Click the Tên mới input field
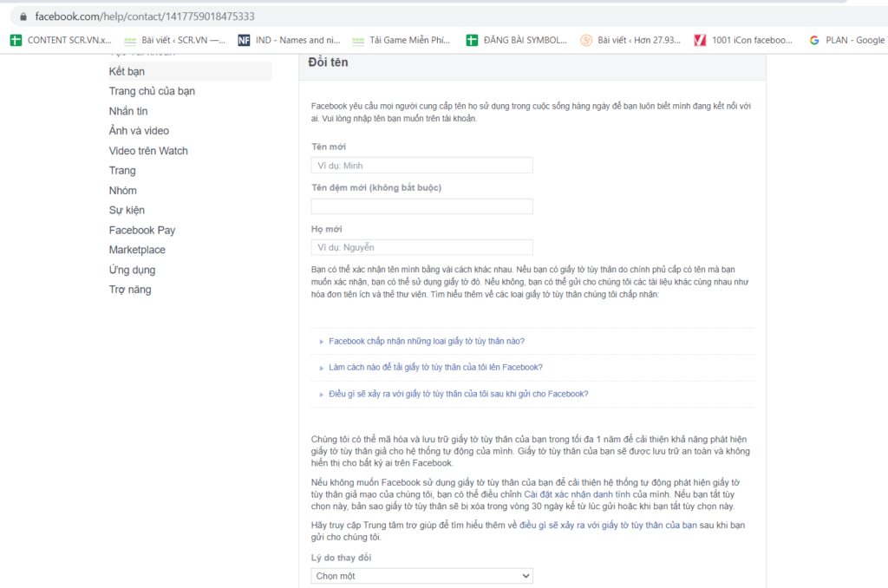 (x=422, y=166)
